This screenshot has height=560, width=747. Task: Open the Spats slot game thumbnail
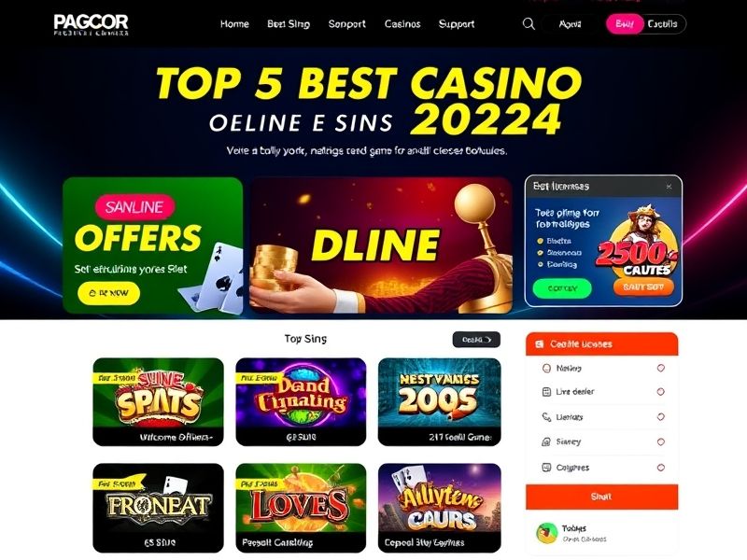158,402
